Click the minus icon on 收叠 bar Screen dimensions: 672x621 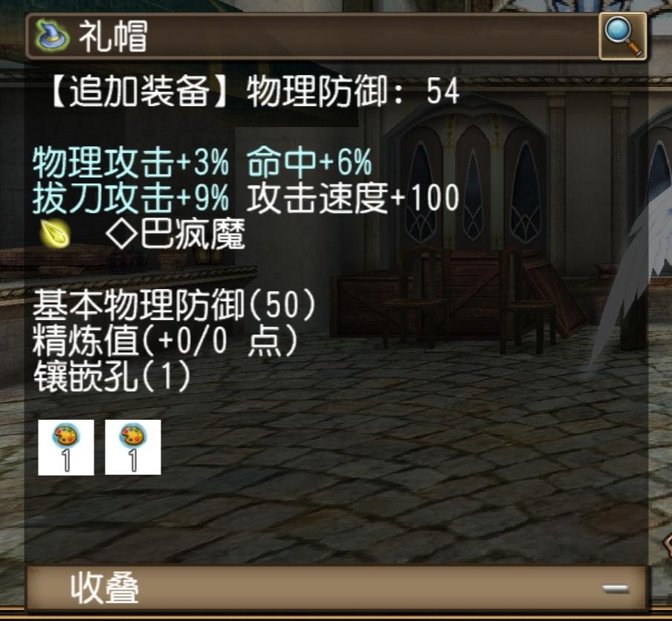click(x=615, y=589)
